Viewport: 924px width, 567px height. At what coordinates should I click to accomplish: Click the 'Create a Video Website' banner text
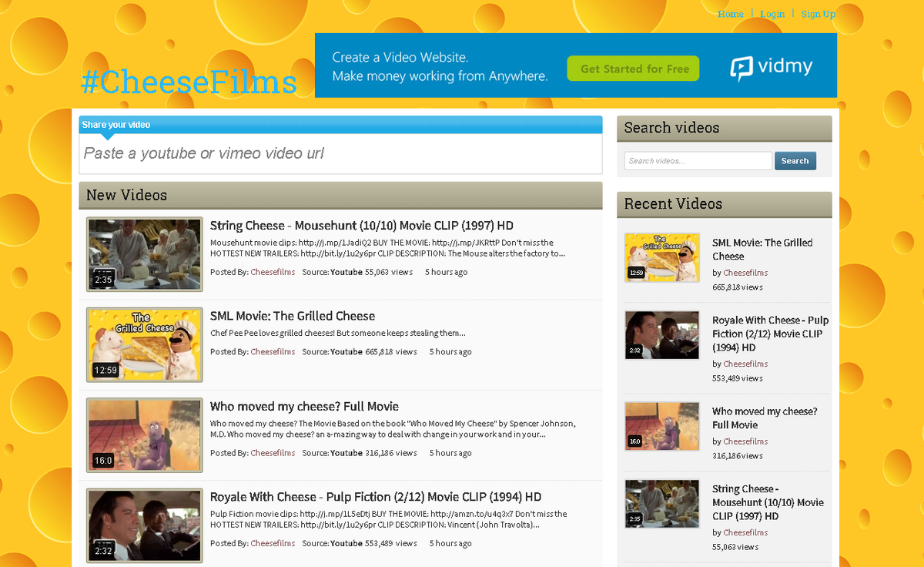point(400,58)
